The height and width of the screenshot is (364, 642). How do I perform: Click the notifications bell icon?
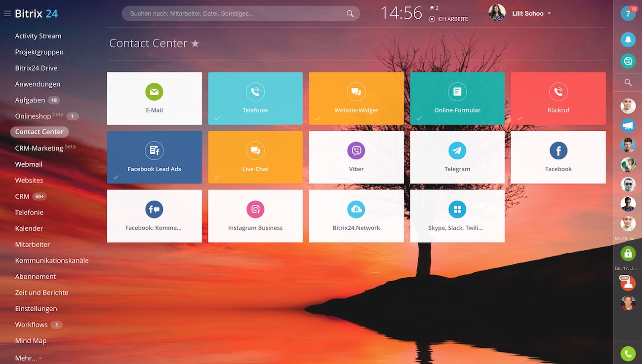628,39
